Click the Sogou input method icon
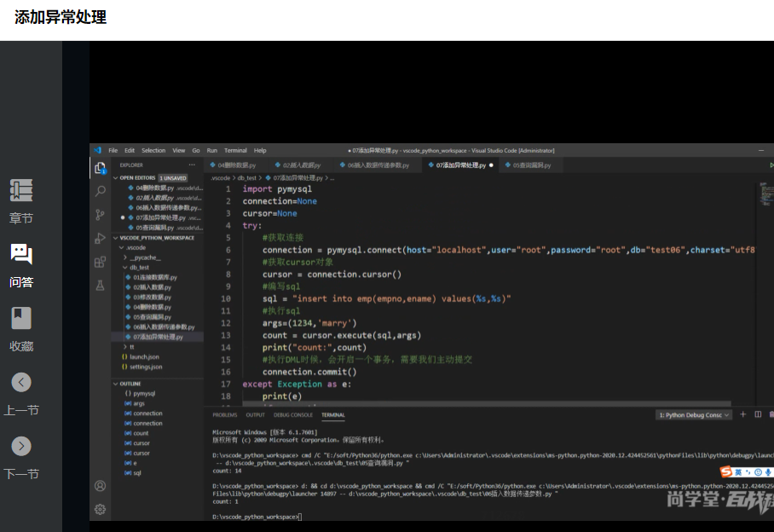The image size is (774, 532). point(726,472)
